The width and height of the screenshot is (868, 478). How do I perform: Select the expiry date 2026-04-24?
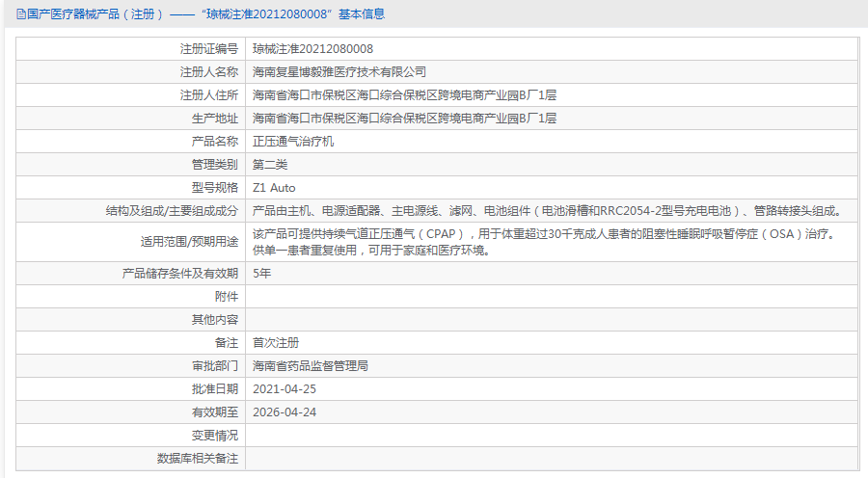click(x=285, y=412)
